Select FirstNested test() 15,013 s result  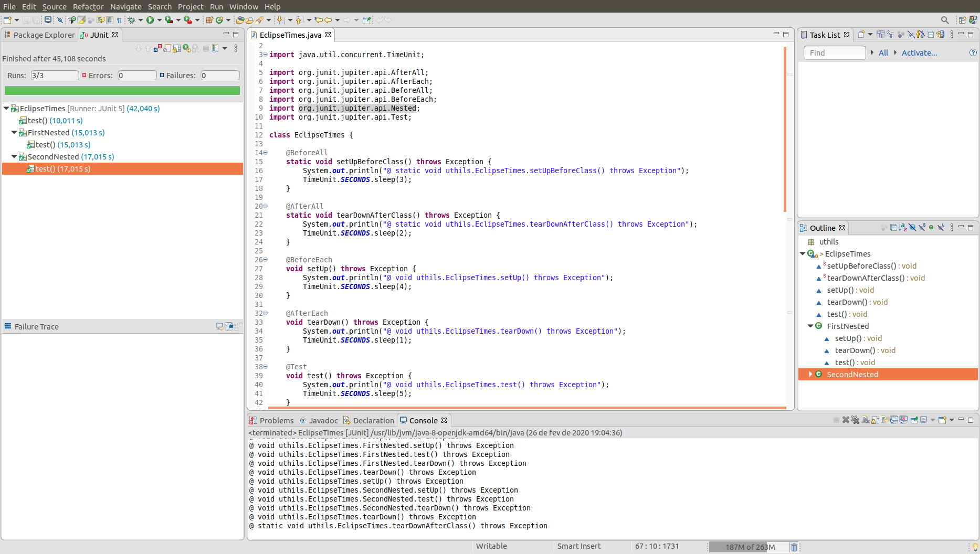pos(63,145)
